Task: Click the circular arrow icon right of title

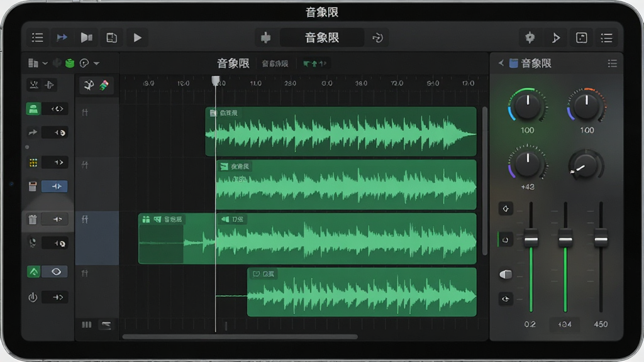Action: pos(377,38)
